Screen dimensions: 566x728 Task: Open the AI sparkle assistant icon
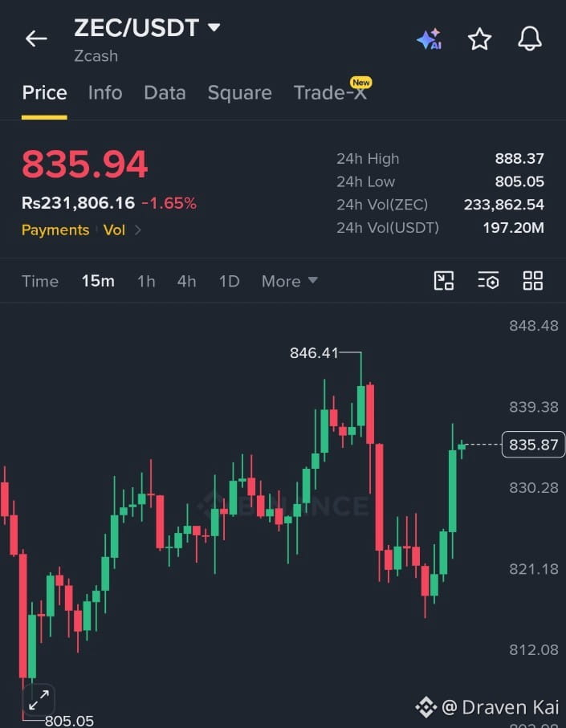430,39
